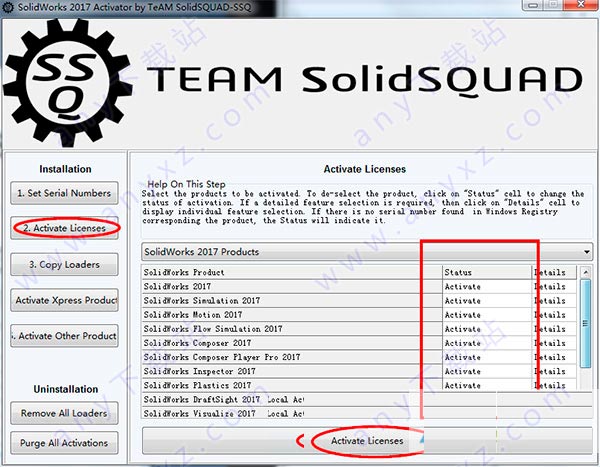
Task: Open the SolidWorks 2017 Products dropdown
Action: [x=367, y=252]
